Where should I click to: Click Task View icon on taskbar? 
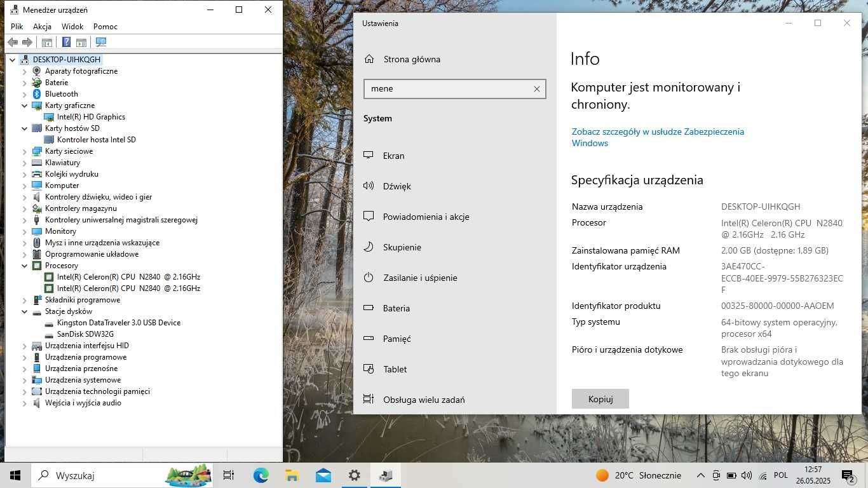point(229,475)
